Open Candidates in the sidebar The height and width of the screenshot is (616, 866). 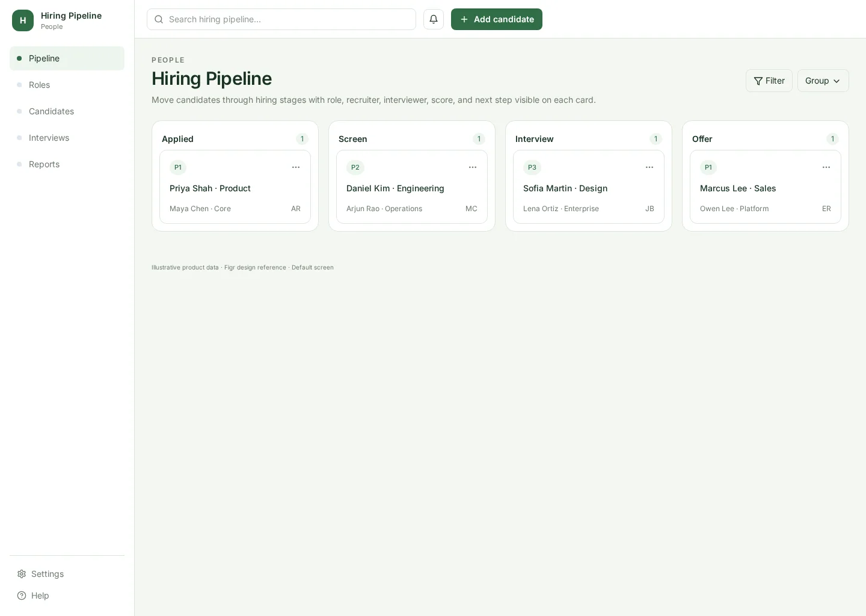pyautogui.click(x=67, y=111)
